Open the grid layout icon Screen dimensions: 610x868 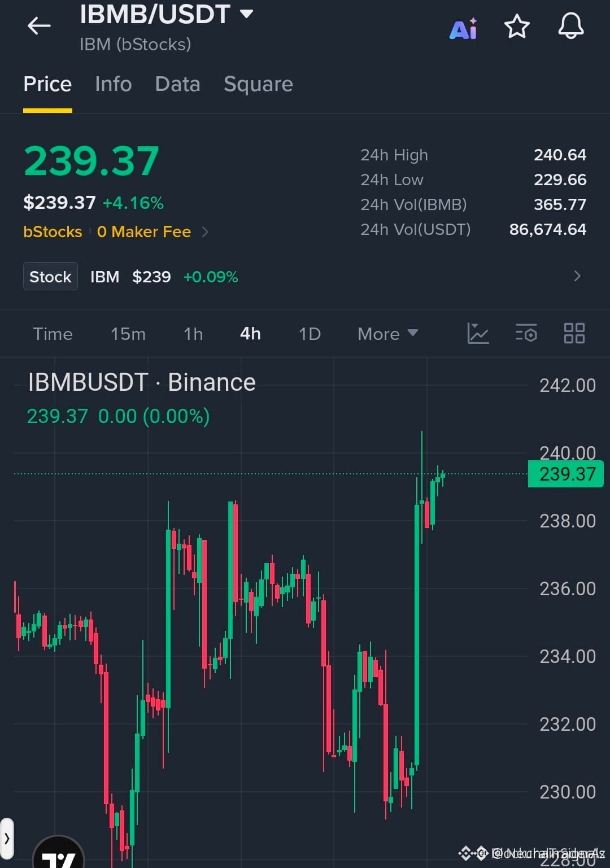click(574, 333)
